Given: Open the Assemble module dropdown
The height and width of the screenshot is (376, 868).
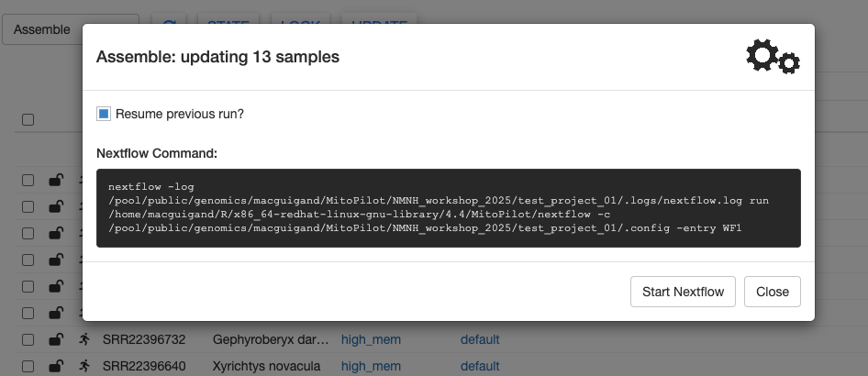Looking at the screenshot, I should tap(71, 29).
